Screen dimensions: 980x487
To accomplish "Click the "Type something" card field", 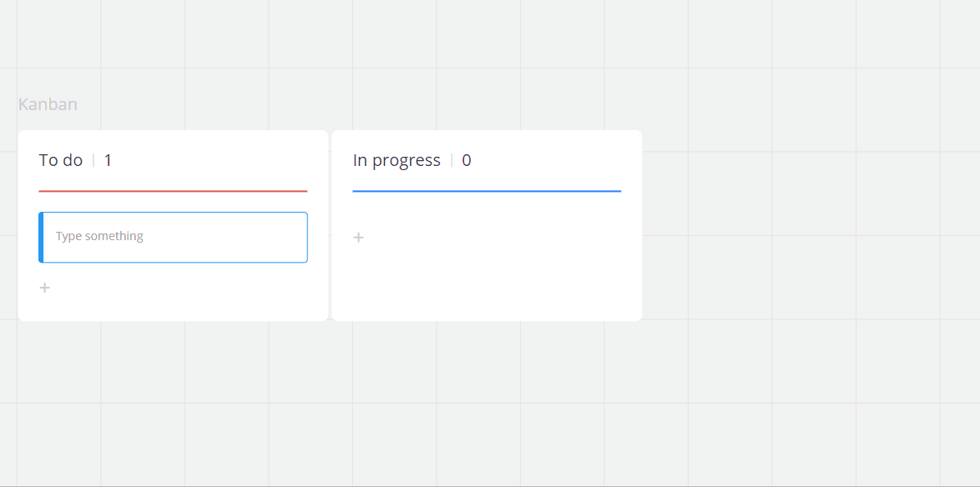I will [x=175, y=237].
